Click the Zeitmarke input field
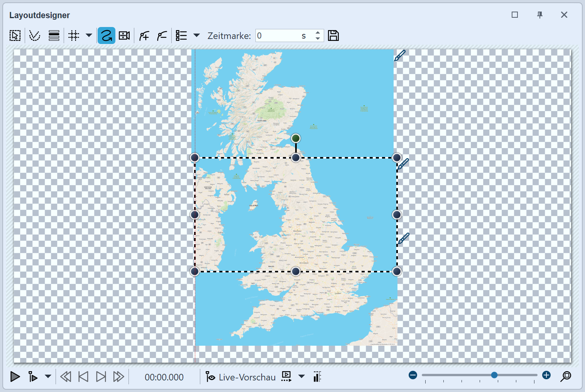 (x=278, y=36)
